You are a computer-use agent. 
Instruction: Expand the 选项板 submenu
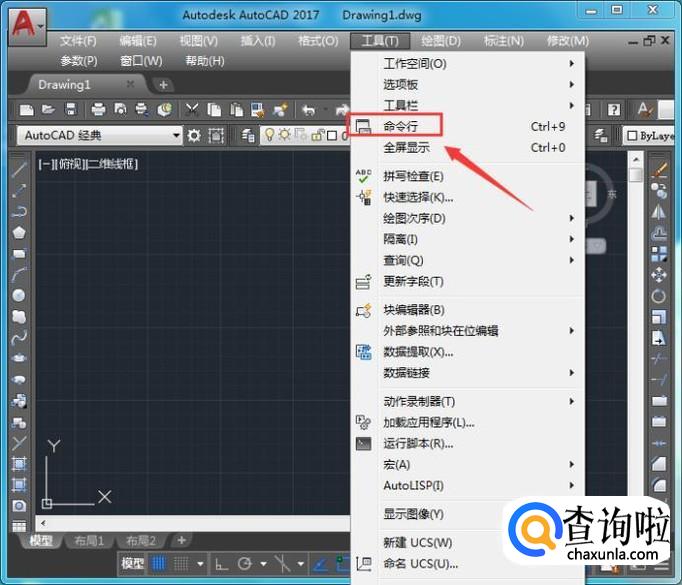[468, 84]
